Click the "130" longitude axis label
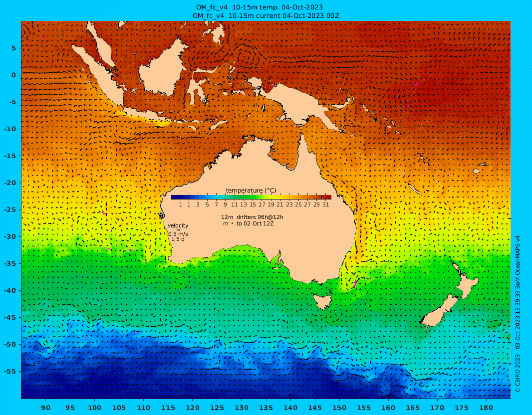532x415 pixels. [x=242, y=408]
